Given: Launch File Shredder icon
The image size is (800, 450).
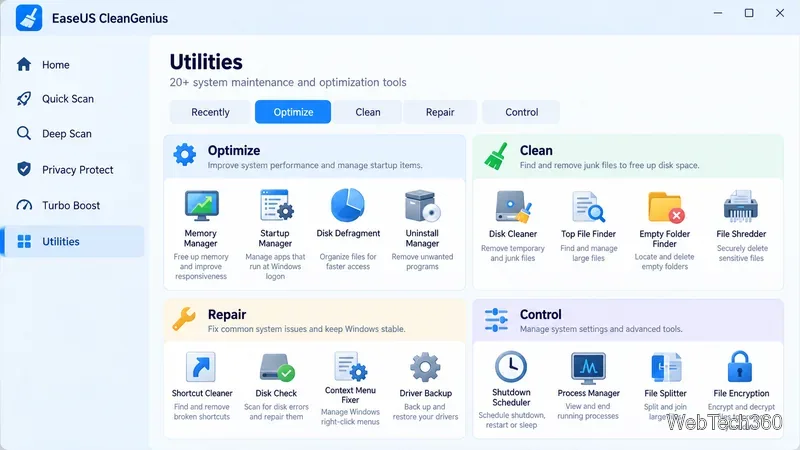Looking at the screenshot, I should click(x=741, y=206).
